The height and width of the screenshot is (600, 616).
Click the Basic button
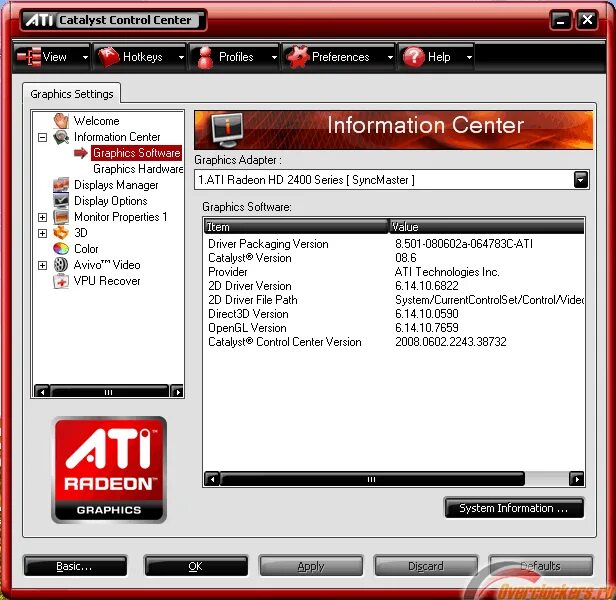tap(75, 566)
